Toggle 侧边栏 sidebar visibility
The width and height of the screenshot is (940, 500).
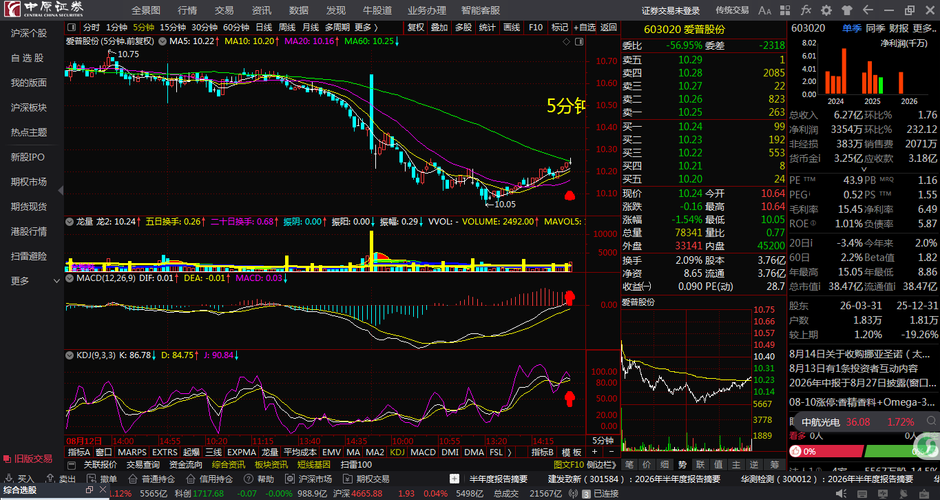point(601,465)
